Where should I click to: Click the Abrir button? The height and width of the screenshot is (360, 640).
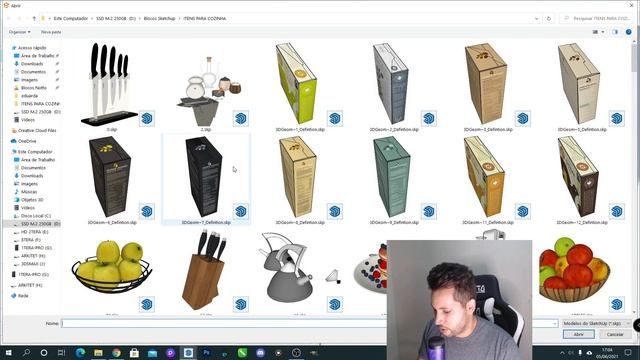pos(578,334)
